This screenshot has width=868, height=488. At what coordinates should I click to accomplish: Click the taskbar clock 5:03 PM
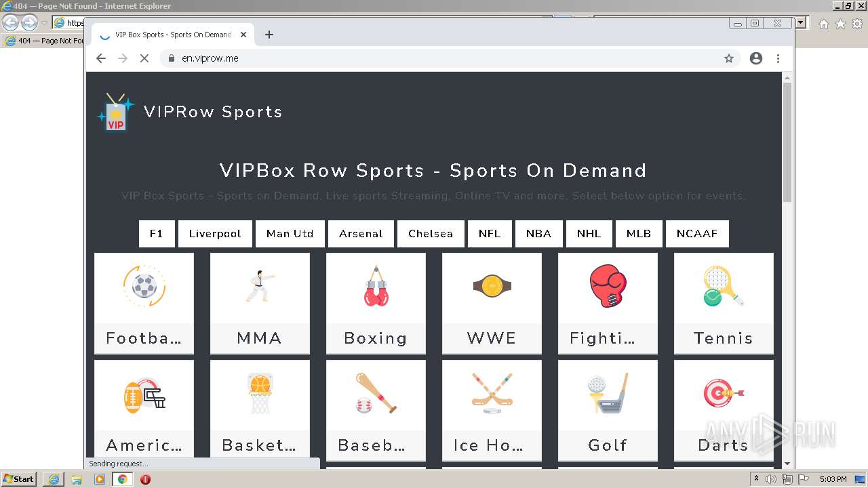click(833, 479)
